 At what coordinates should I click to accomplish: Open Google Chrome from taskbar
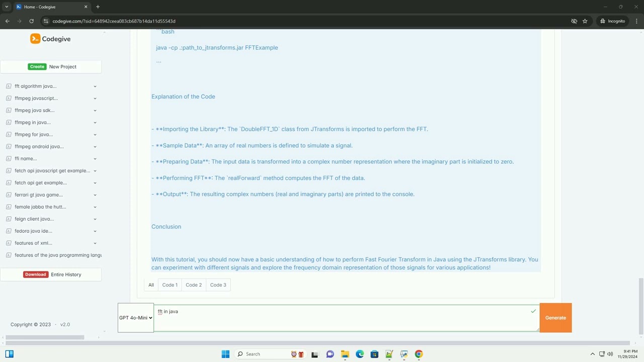[x=419, y=354]
